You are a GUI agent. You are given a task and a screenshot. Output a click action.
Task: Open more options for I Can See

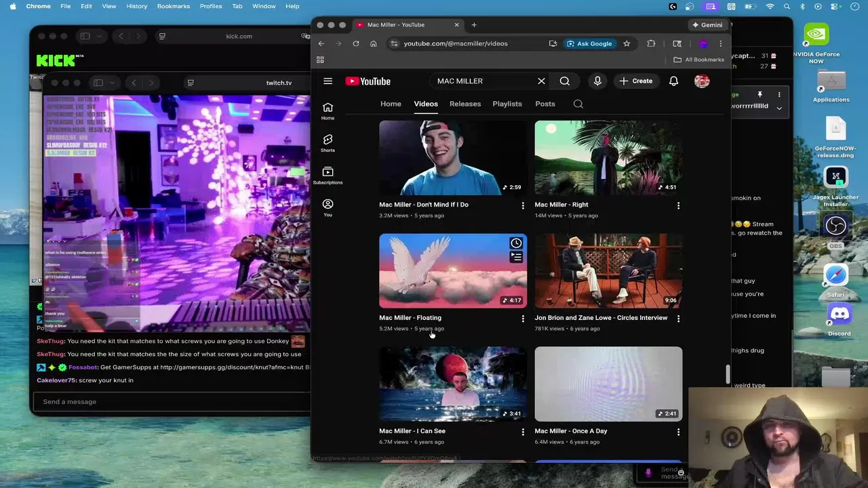523,432
